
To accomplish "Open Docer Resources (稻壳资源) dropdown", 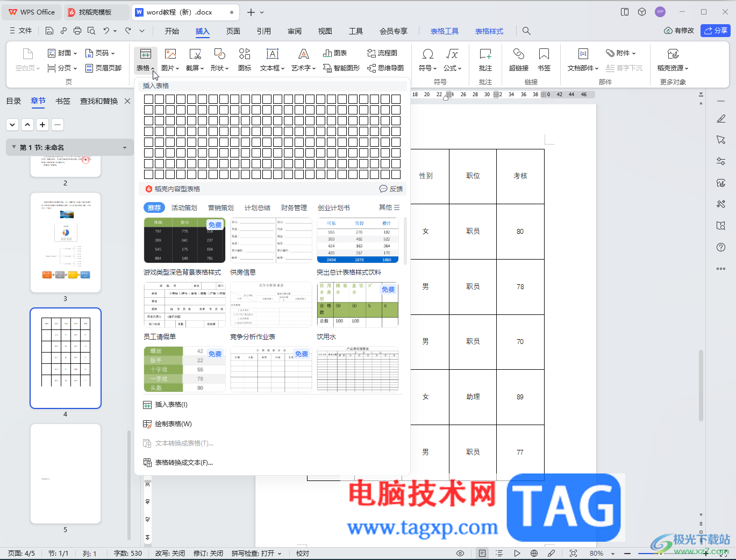I will pyautogui.click(x=673, y=60).
